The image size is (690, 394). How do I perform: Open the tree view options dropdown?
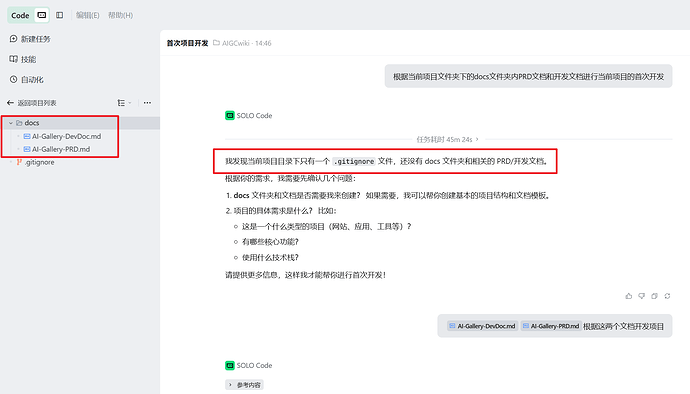pyautogui.click(x=124, y=103)
